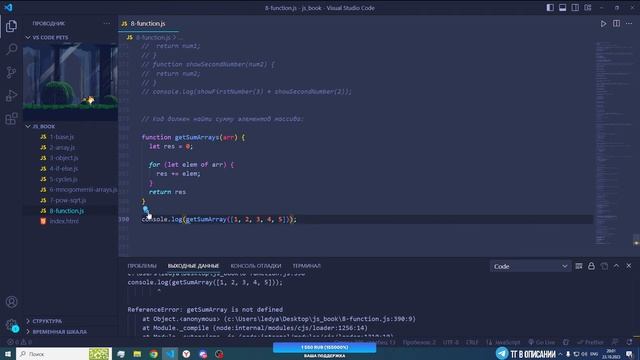Open Task View from the taskbar
The height and width of the screenshot is (360, 640).
tap(121, 354)
